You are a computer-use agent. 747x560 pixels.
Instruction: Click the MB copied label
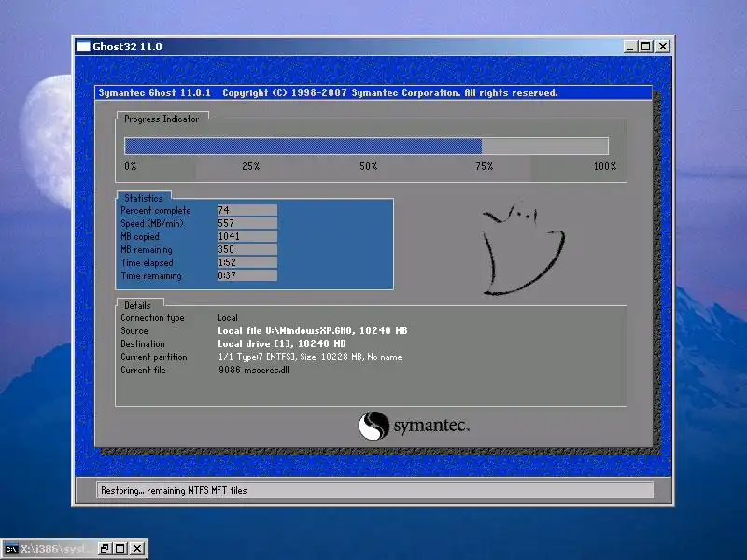140,237
